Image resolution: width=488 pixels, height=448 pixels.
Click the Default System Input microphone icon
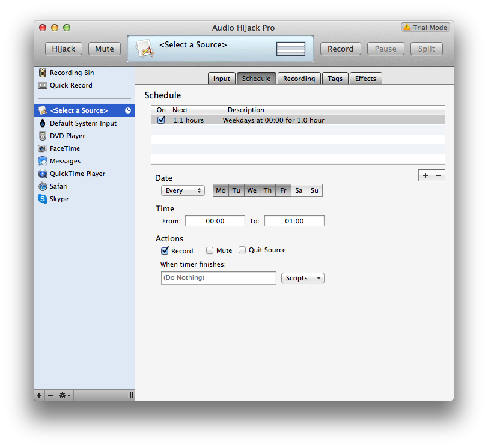43,123
